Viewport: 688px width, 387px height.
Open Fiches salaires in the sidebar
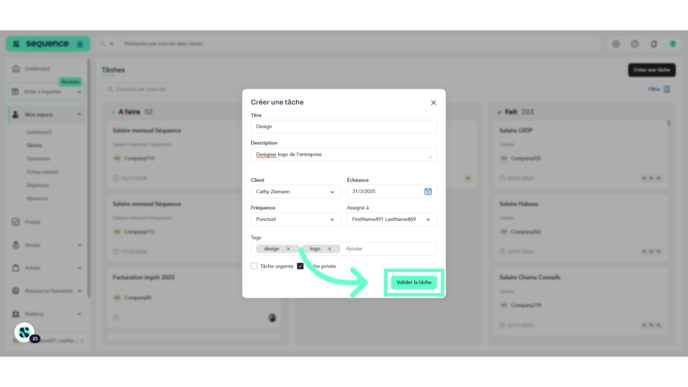pos(42,172)
